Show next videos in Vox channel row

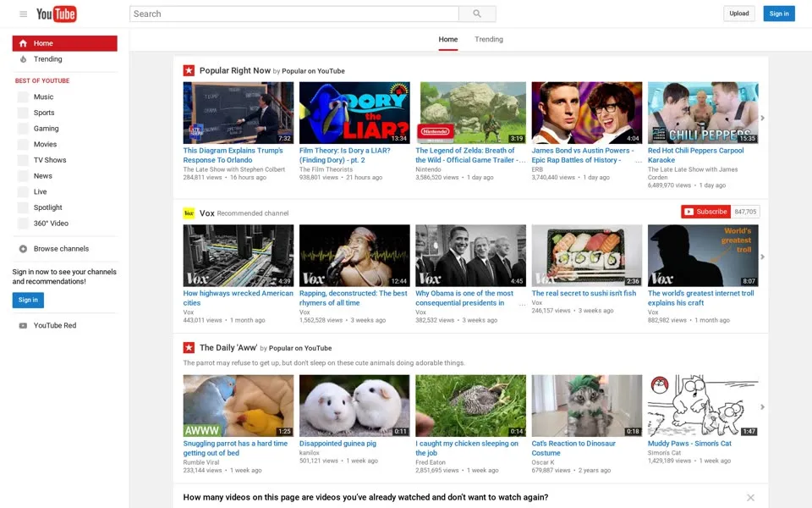pyautogui.click(x=762, y=257)
